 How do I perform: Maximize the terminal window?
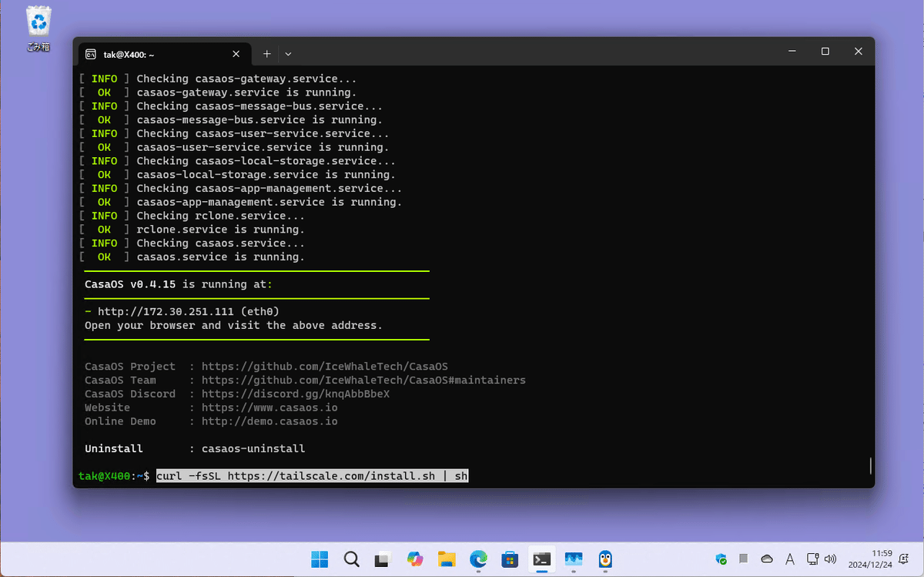pyautogui.click(x=825, y=52)
